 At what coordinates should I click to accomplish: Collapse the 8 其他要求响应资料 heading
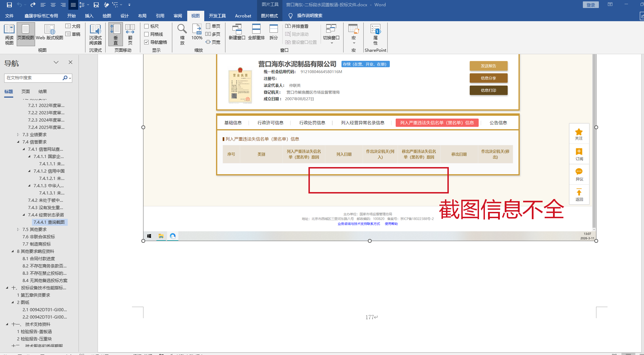pyautogui.click(x=13, y=251)
